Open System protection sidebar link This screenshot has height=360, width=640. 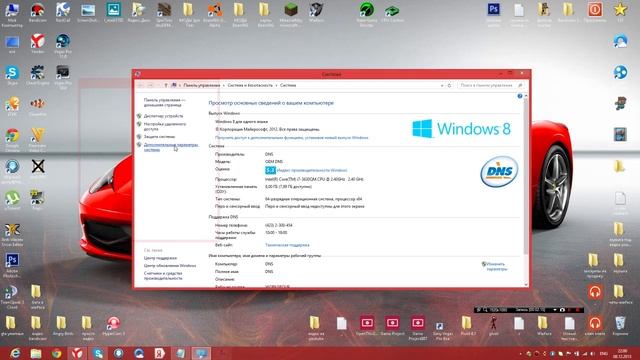click(x=159, y=137)
